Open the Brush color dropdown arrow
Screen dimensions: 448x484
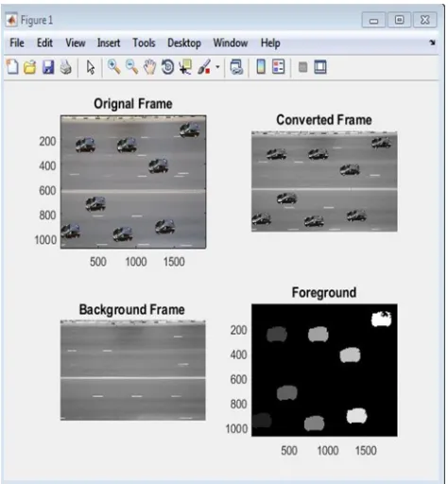[217, 67]
